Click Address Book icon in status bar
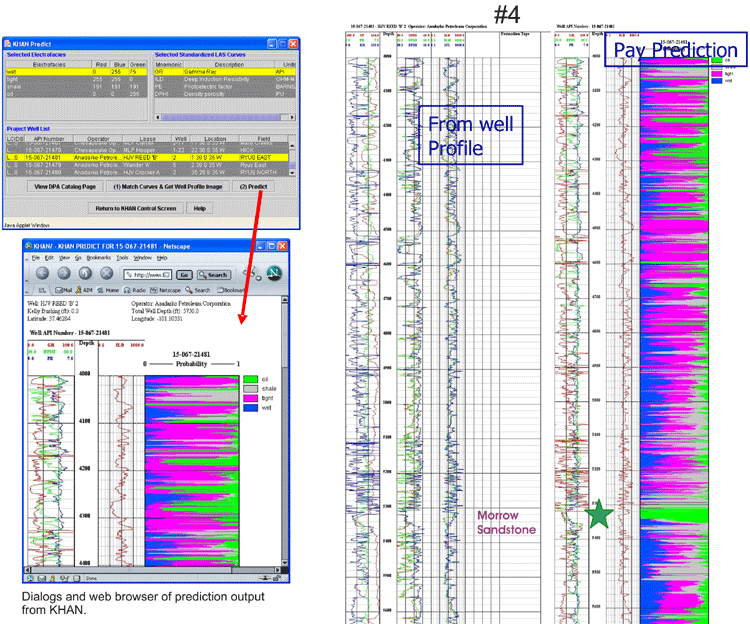 [x=64, y=579]
